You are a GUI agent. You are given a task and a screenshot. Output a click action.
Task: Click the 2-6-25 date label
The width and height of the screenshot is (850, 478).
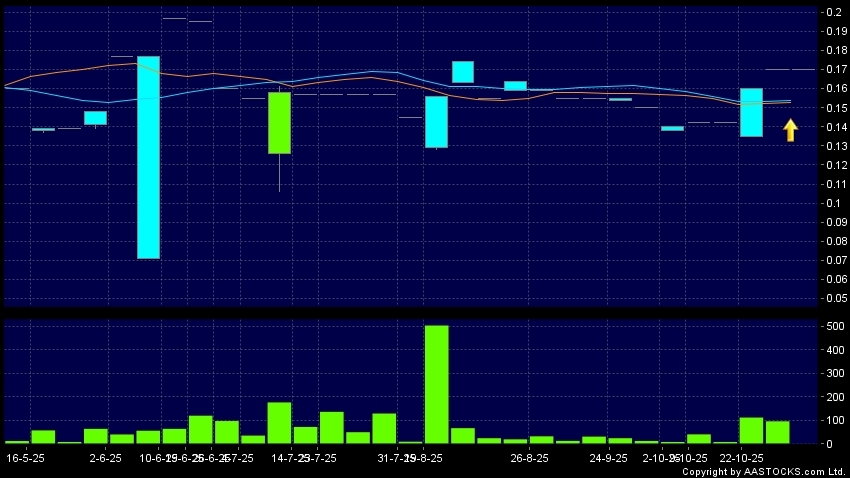[105, 458]
